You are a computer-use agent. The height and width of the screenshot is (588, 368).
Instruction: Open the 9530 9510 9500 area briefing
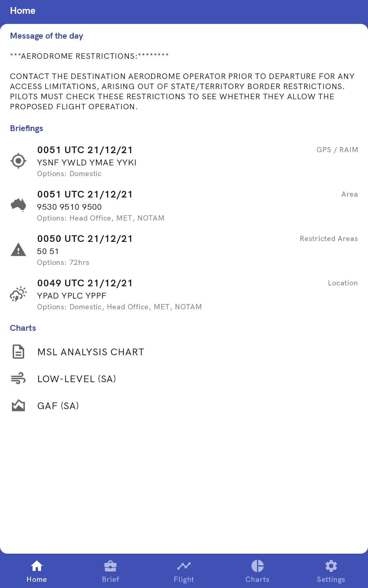(69, 207)
